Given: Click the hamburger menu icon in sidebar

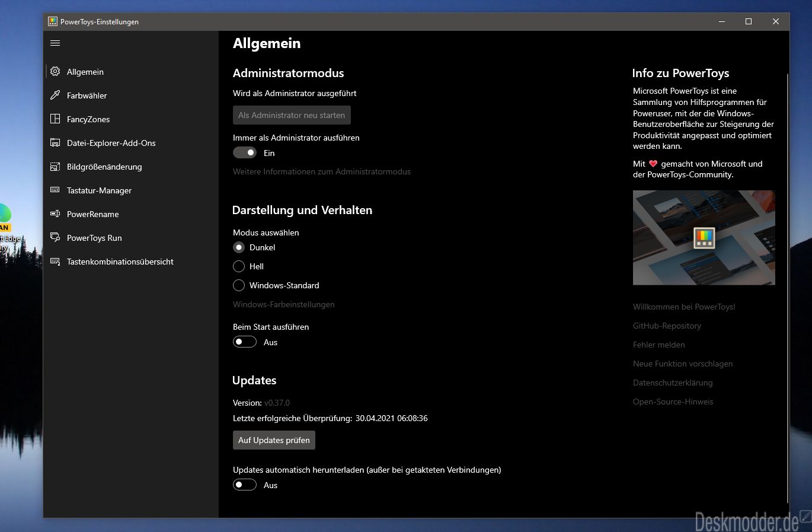Looking at the screenshot, I should (x=55, y=43).
